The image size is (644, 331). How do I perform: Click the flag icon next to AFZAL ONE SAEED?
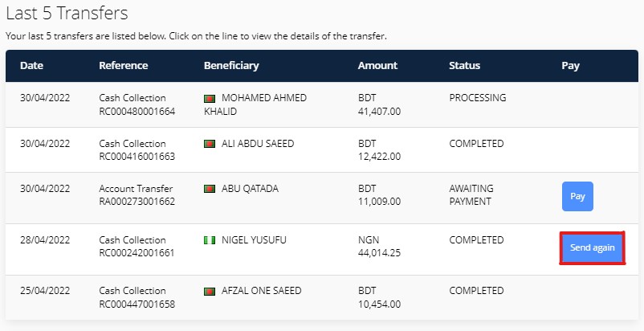(x=210, y=292)
